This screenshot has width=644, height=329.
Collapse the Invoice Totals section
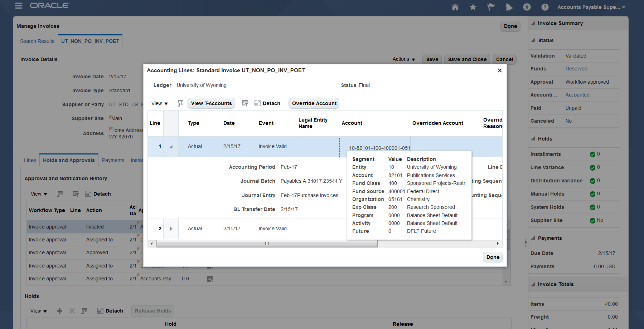click(533, 284)
